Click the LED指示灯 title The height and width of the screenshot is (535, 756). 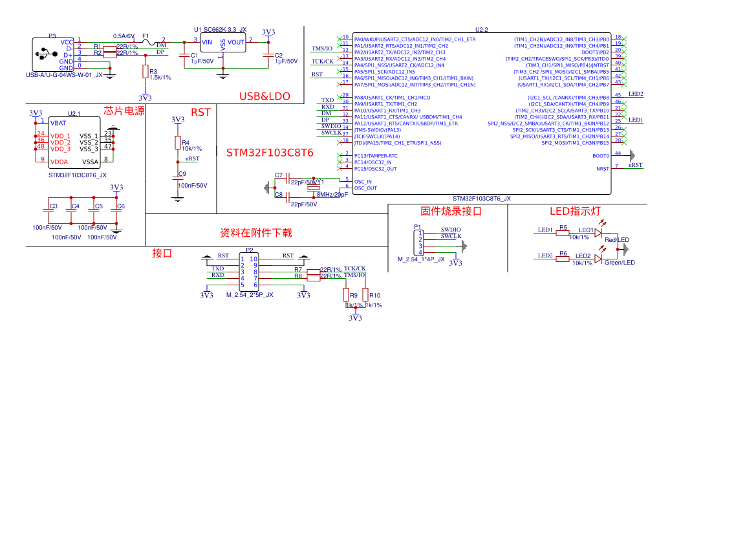coord(575,212)
